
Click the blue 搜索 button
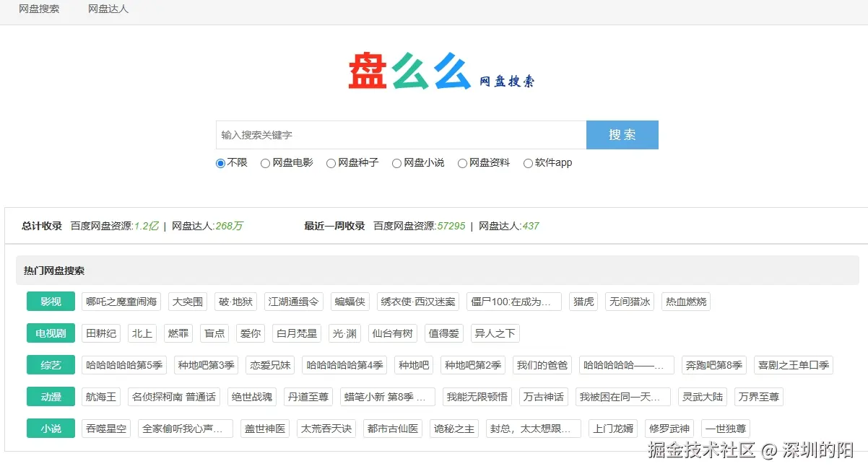point(622,135)
